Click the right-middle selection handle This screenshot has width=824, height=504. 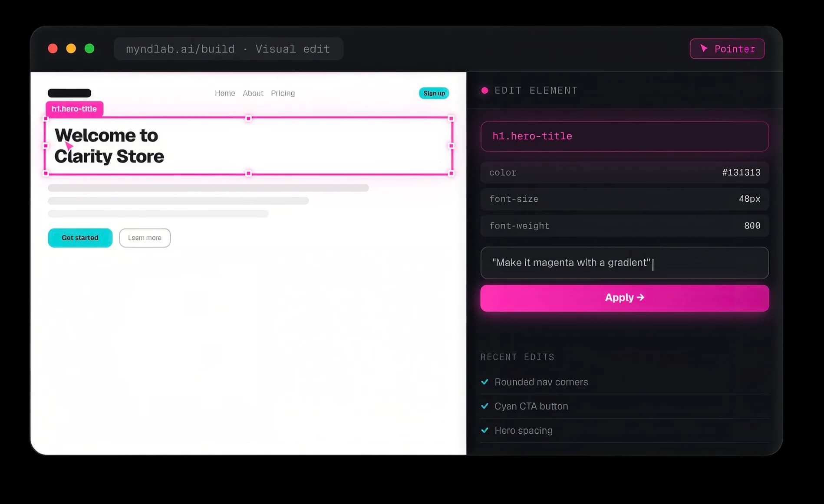(x=451, y=146)
